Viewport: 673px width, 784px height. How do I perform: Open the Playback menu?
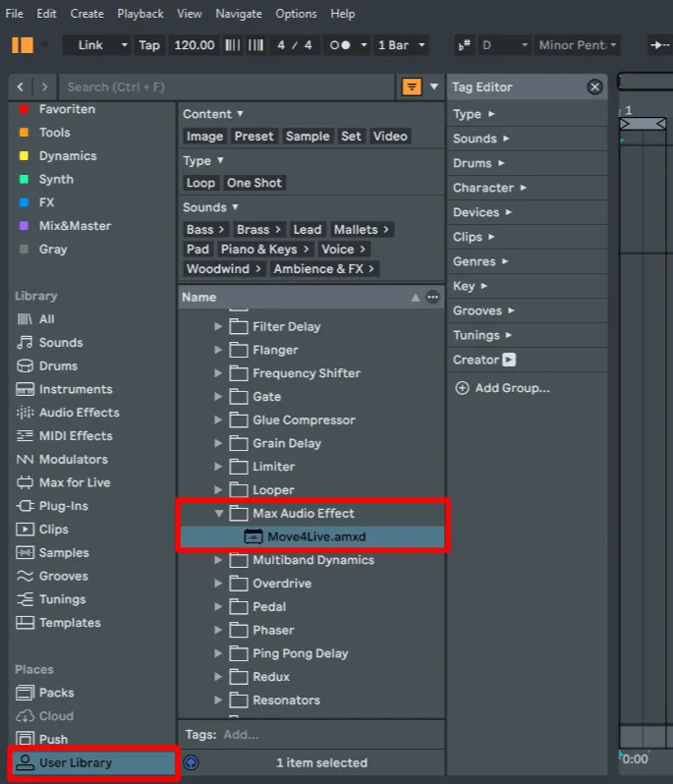pyautogui.click(x=140, y=14)
